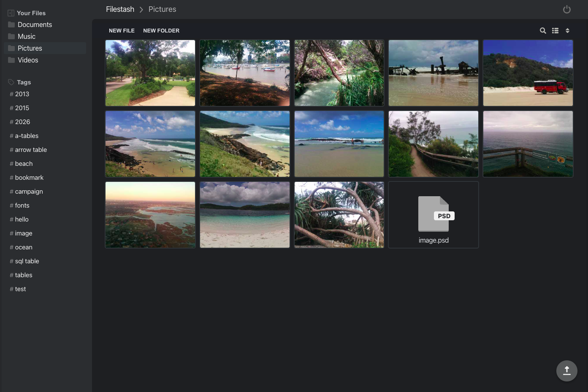Select the tables tag
588x392 pixels.
tap(21, 275)
